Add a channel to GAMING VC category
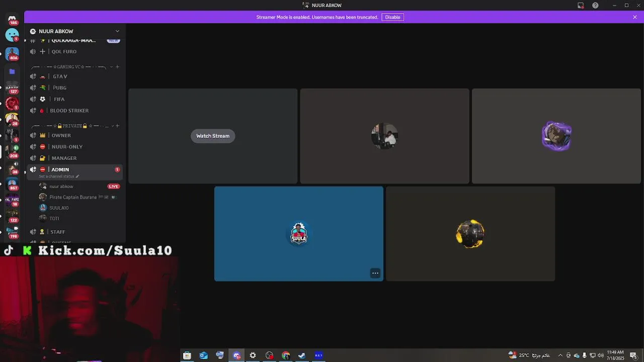644x362 pixels. click(117, 67)
